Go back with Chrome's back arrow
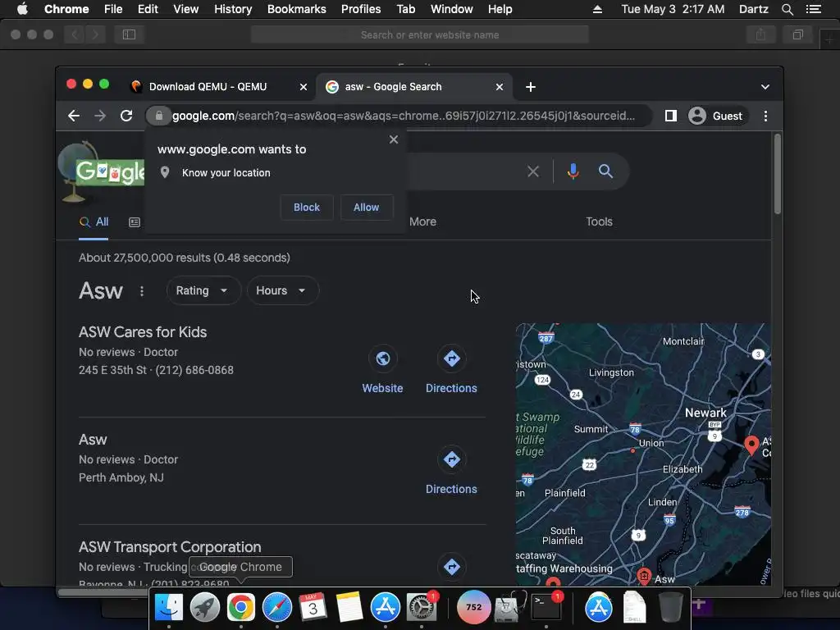Viewport: 840px width, 630px height. click(x=74, y=116)
